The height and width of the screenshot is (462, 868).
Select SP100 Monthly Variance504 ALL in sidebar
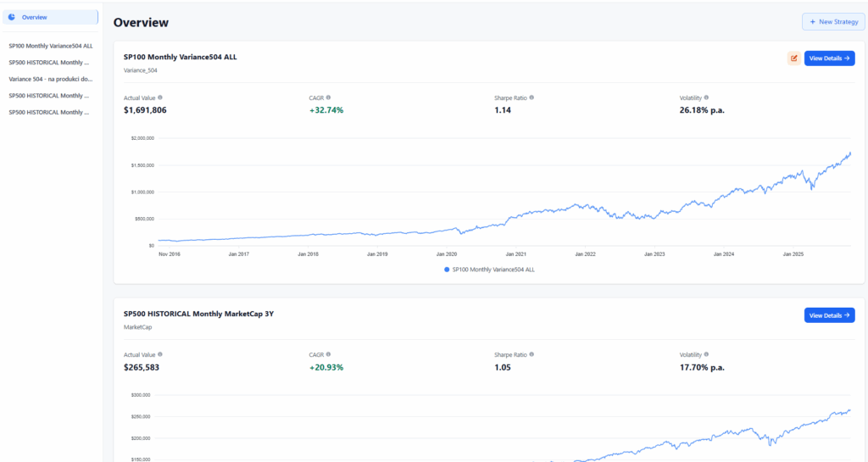[x=50, y=46]
